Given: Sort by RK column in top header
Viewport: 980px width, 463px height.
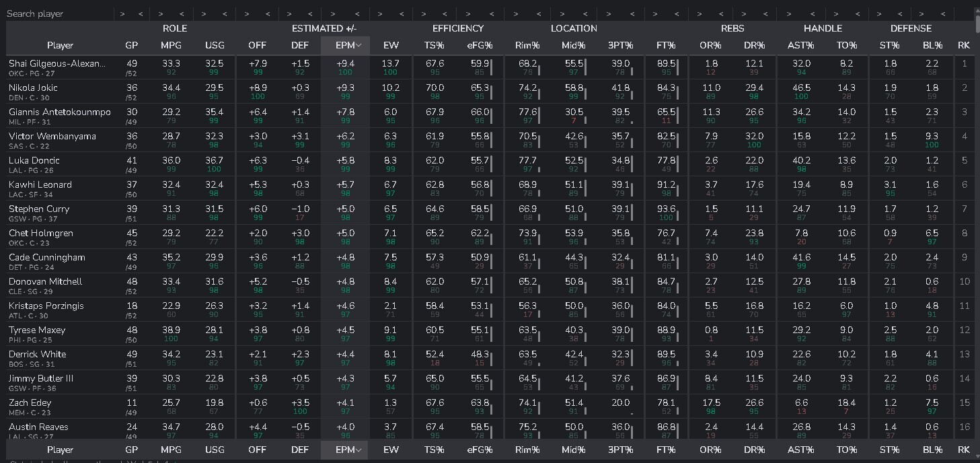Looking at the screenshot, I should click(x=963, y=45).
